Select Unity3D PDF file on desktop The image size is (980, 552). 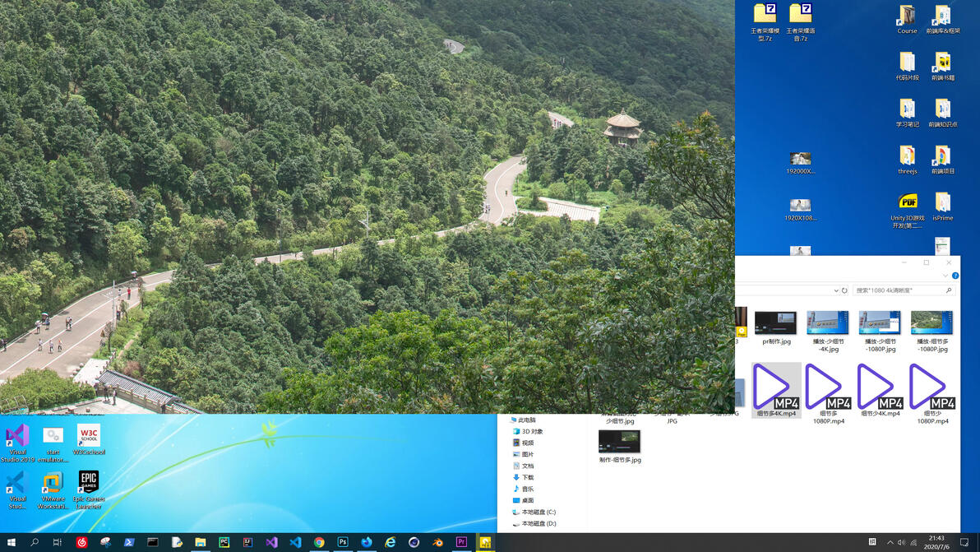[907, 211]
